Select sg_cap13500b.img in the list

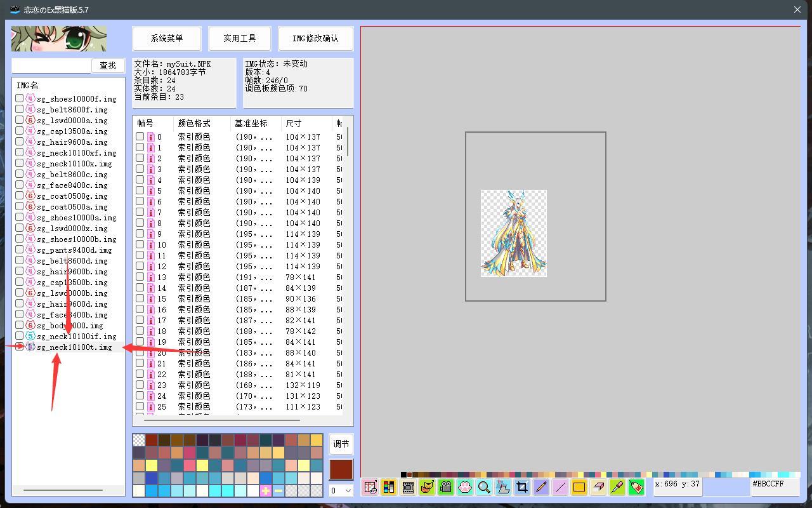[x=72, y=282]
